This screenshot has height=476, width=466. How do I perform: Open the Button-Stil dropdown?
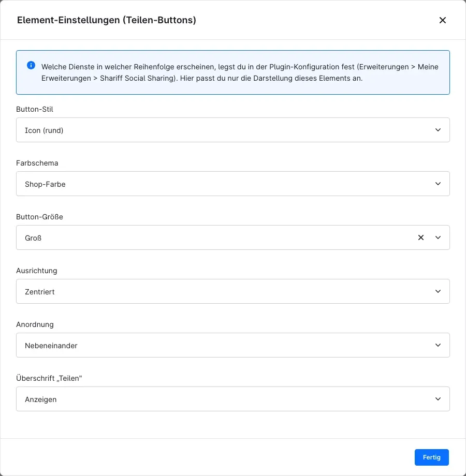tap(232, 130)
